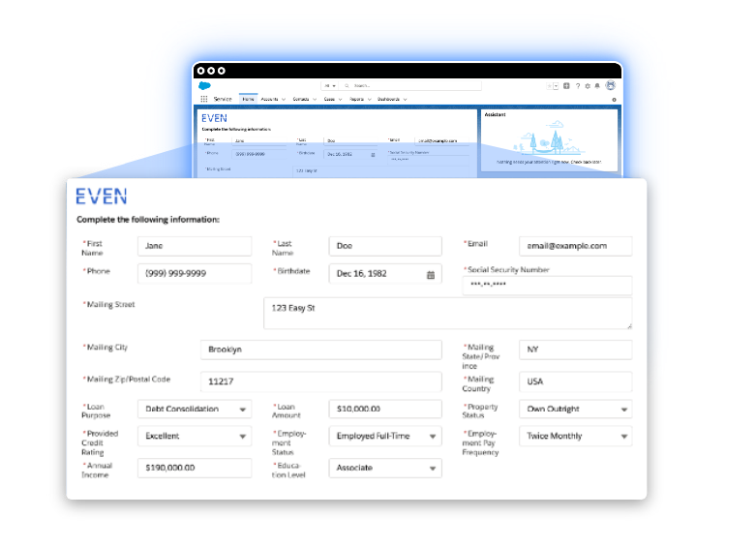Click the EVEN logo in the enlarged form
756x548 pixels.
[102, 197]
